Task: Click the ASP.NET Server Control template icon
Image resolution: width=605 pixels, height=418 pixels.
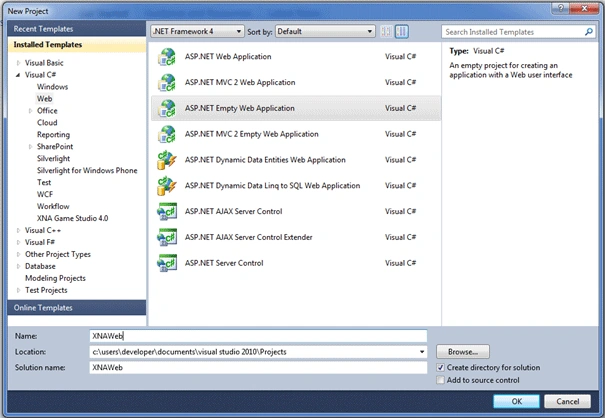Action: coord(167,263)
